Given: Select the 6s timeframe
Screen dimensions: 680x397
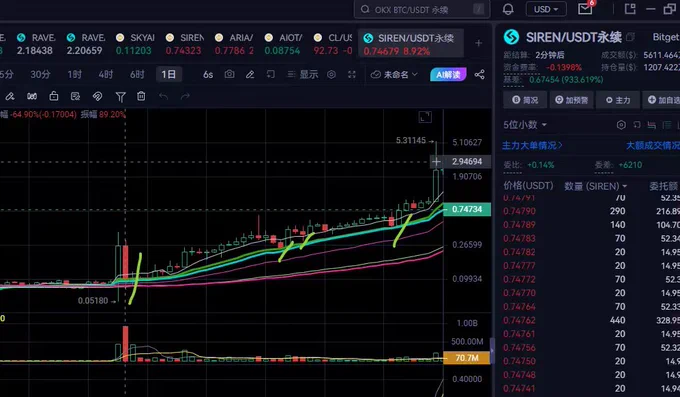Looking at the screenshot, I should point(208,75).
